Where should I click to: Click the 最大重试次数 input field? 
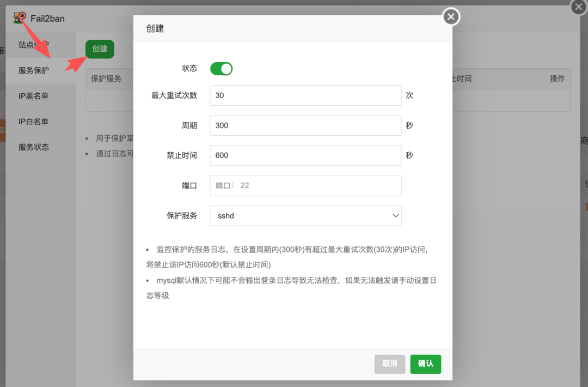pos(305,95)
